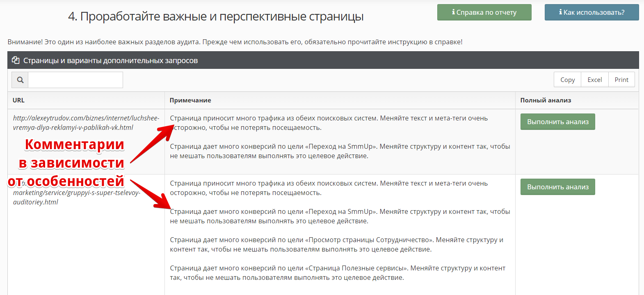Click the Примечание column header
Screen dimensions: 644x295
pos(190,100)
